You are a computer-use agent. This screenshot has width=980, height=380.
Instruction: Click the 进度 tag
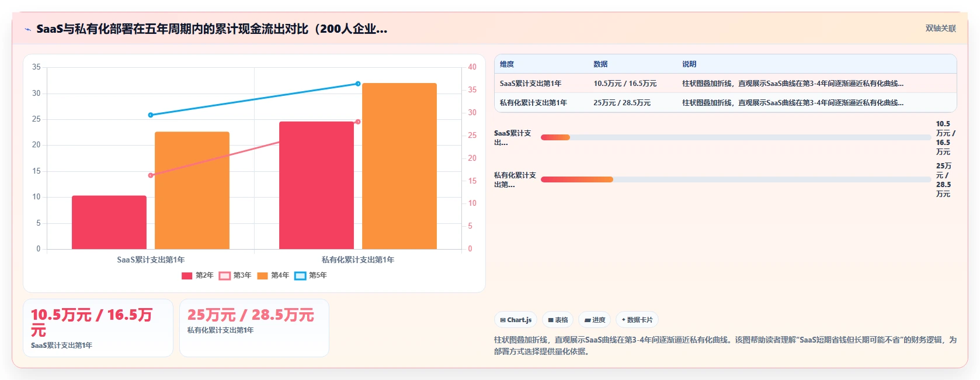point(595,320)
